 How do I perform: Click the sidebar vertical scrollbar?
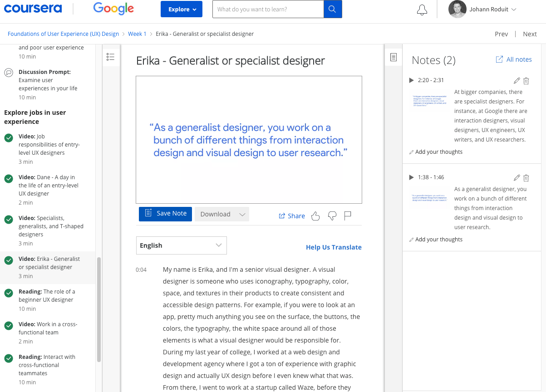pyautogui.click(x=99, y=310)
